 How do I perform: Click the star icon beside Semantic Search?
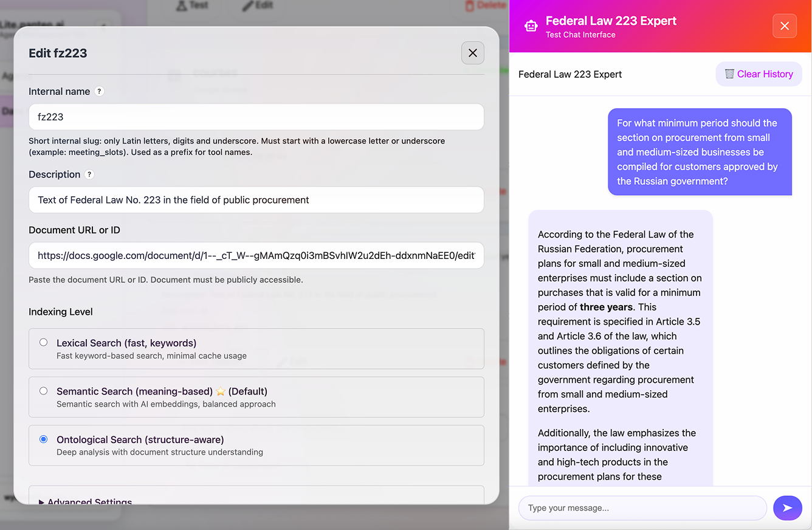click(x=221, y=391)
